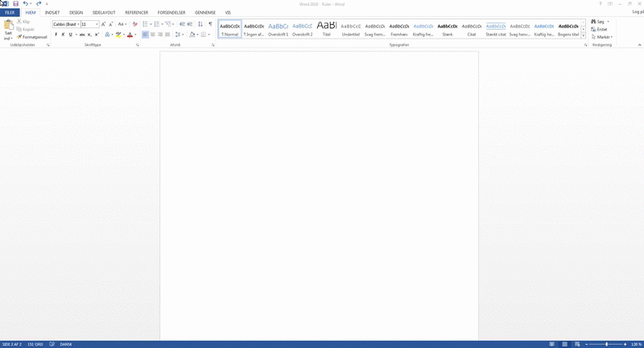Screen dimensions: 644x348
Task: Click the 131 ORD word count
Action: coord(35,344)
